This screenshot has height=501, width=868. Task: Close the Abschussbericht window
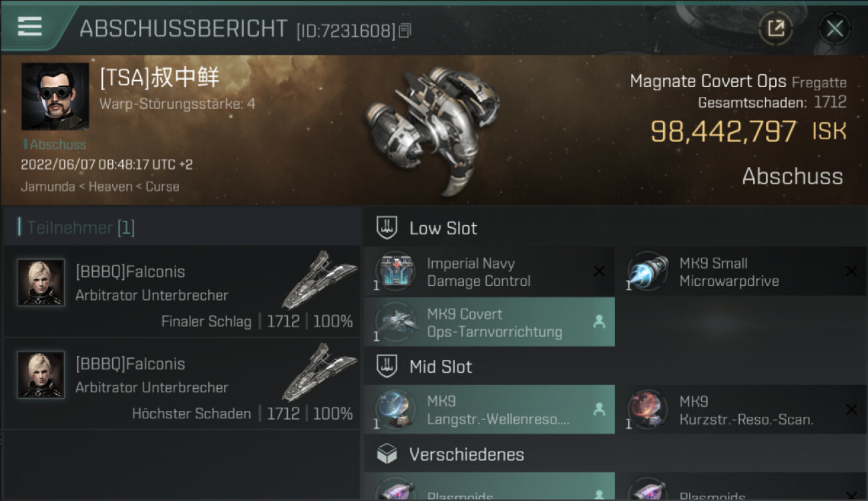point(835,29)
